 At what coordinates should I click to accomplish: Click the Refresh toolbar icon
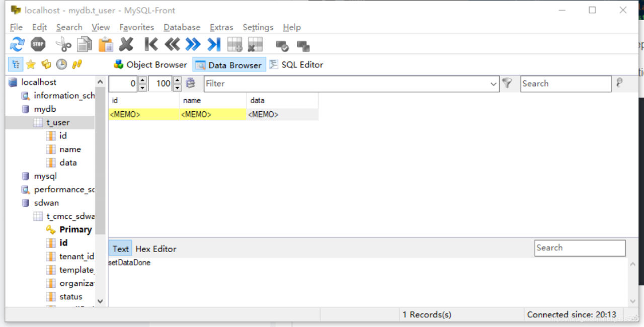pyautogui.click(x=17, y=45)
